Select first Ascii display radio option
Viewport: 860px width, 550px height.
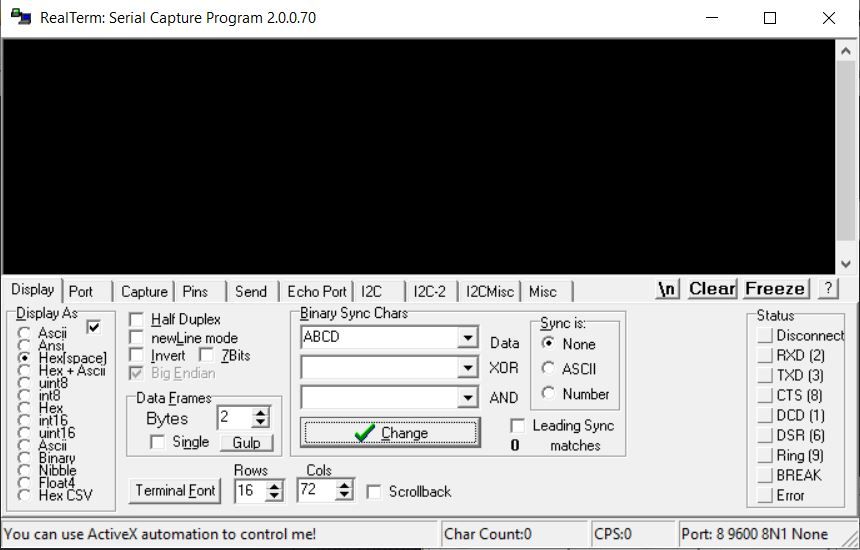point(24,333)
